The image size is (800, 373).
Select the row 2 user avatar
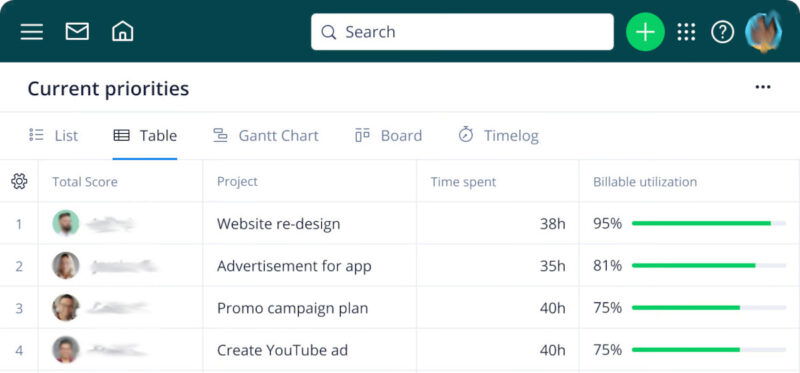click(x=66, y=265)
